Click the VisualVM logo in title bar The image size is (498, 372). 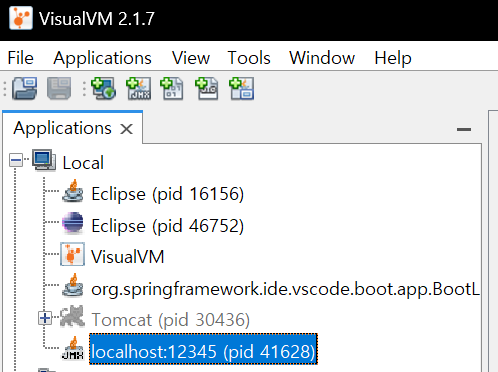pyautogui.click(x=21, y=18)
